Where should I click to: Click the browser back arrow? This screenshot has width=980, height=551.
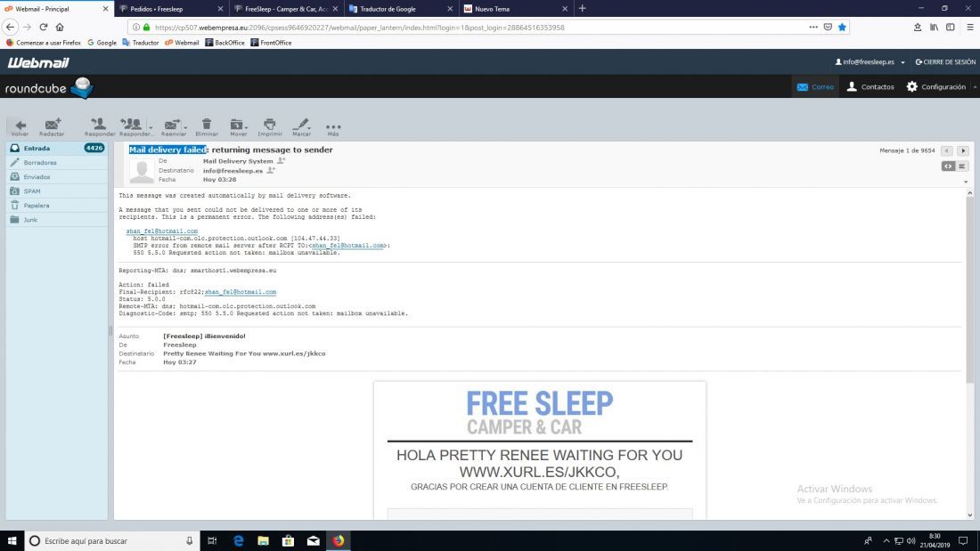(x=10, y=27)
